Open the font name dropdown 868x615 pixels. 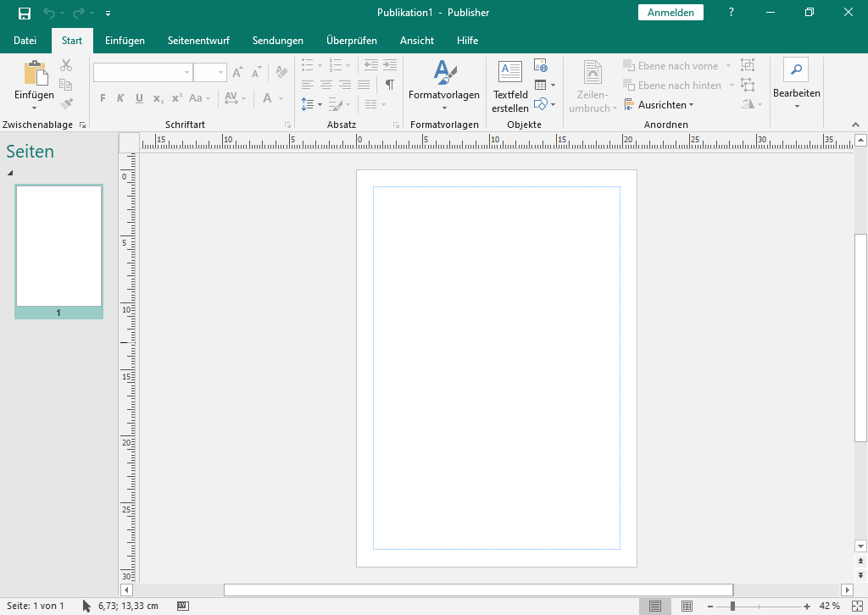coord(186,73)
